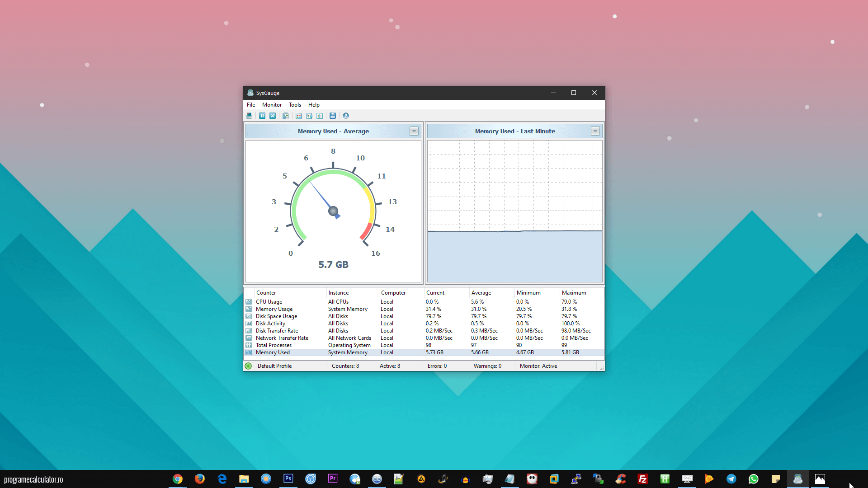Pause monitoring with the pause icon
The image size is (868, 488).
click(262, 116)
